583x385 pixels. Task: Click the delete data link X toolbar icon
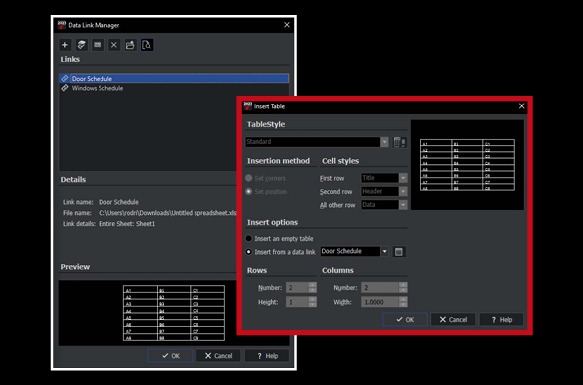click(114, 45)
